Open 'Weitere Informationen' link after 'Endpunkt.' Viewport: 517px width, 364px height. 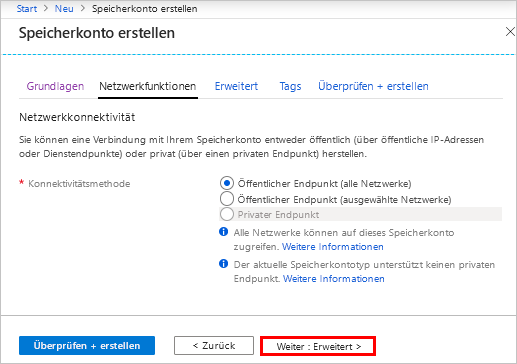point(334,279)
